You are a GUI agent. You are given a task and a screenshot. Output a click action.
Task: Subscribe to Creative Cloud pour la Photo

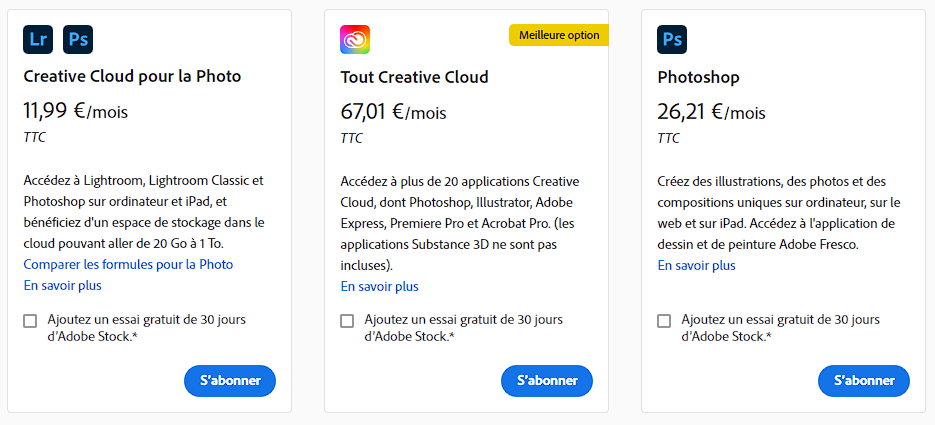230,381
